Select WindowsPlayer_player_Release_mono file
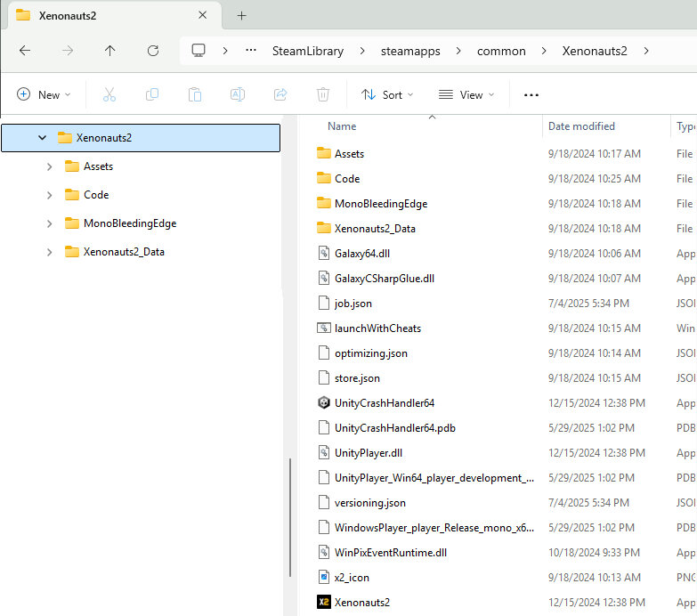Viewport: 697px width, 616px height. (434, 528)
